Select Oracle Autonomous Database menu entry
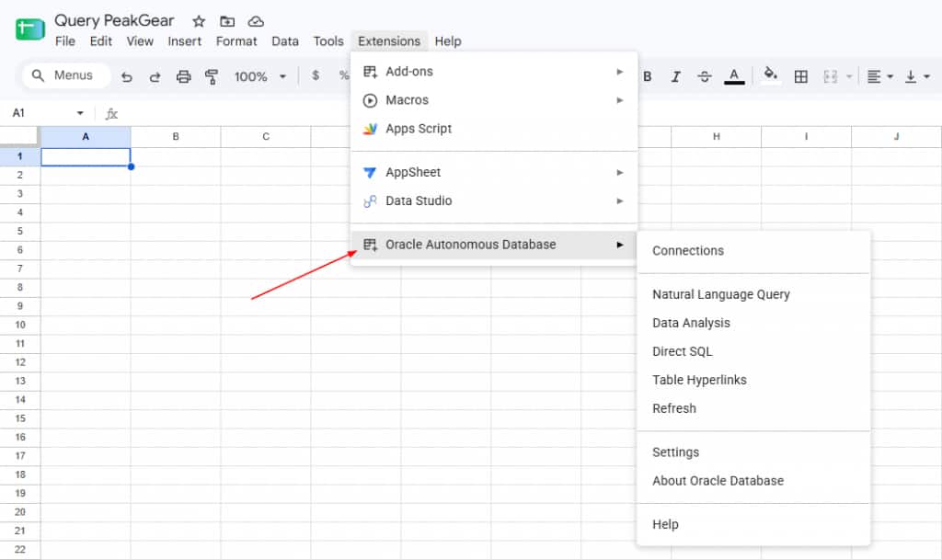The image size is (942, 560). coord(493,245)
